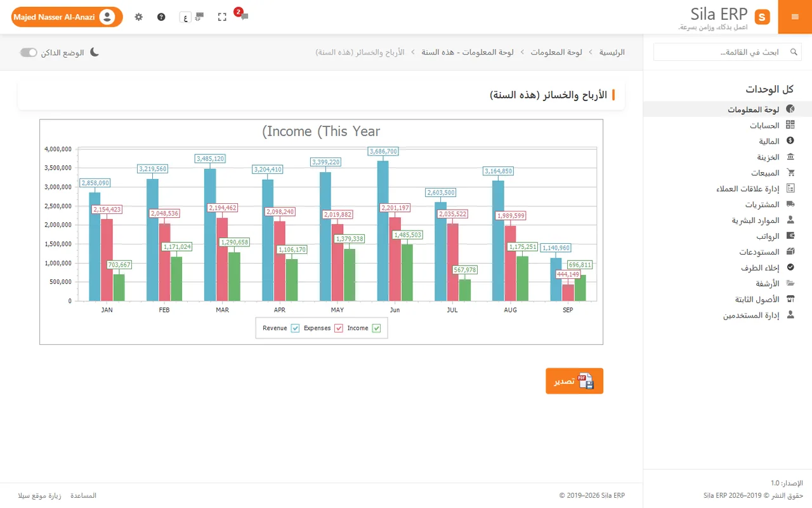Click the orange تصدير PDF export button
812x508 pixels.
575,381
